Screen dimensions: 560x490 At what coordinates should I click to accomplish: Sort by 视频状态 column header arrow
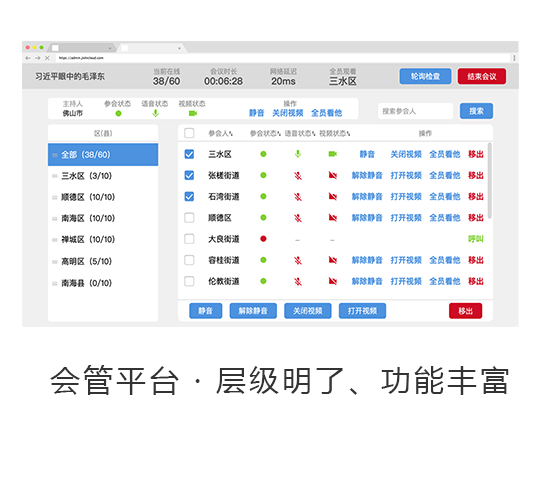(x=348, y=134)
